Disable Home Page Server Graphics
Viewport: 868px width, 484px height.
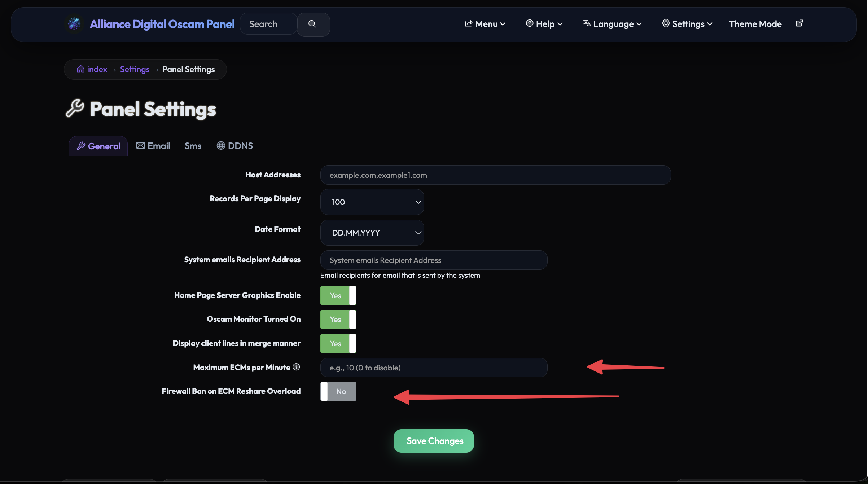coord(338,295)
